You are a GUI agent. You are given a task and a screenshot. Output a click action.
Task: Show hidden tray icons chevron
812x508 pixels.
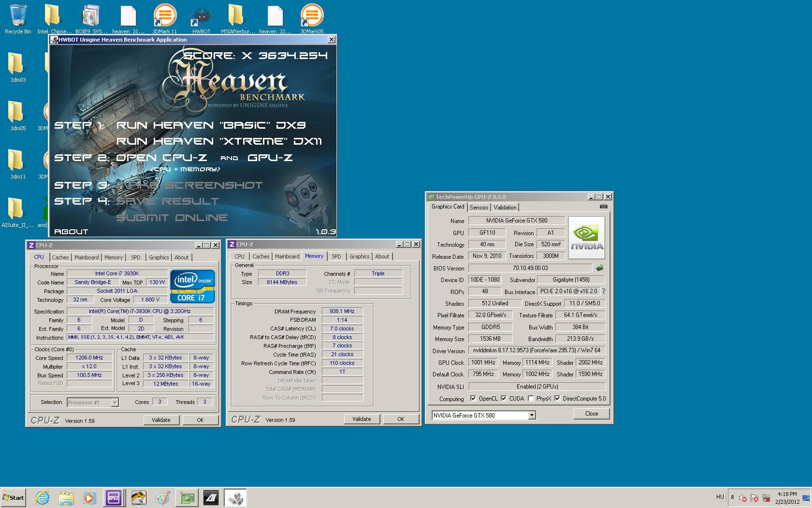click(732, 497)
